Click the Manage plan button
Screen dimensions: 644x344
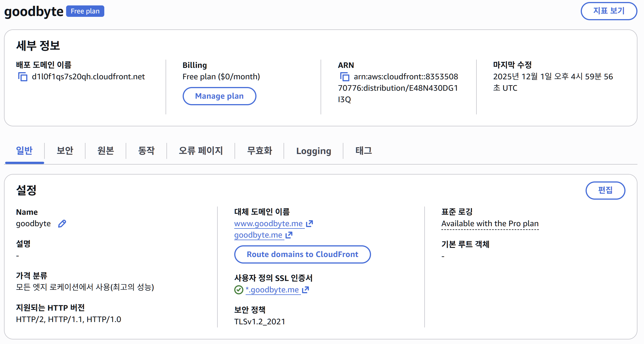219,96
